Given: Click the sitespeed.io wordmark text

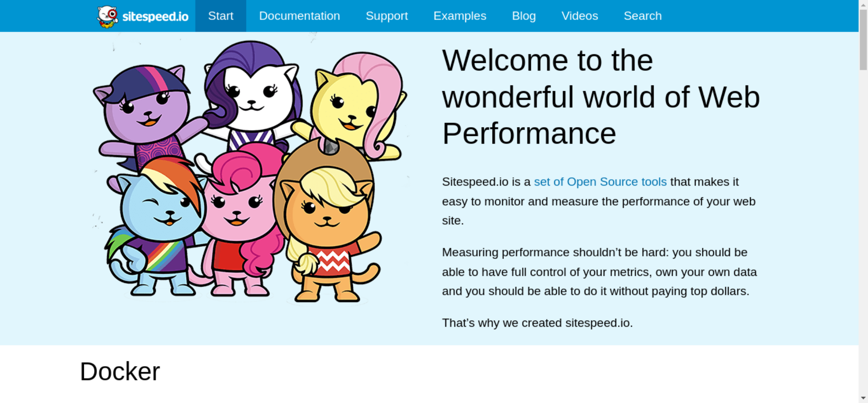Looking at the screenshot, I should pos(155,16).
